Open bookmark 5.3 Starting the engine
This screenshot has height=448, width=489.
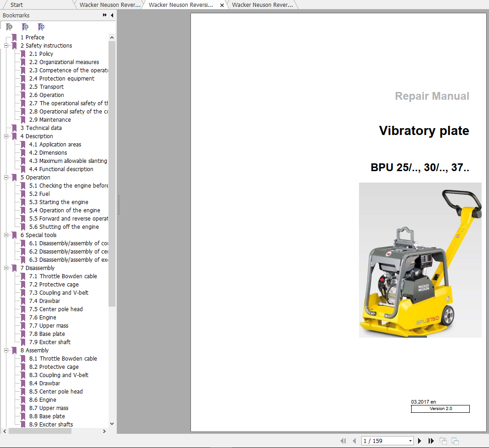[59, 202]
